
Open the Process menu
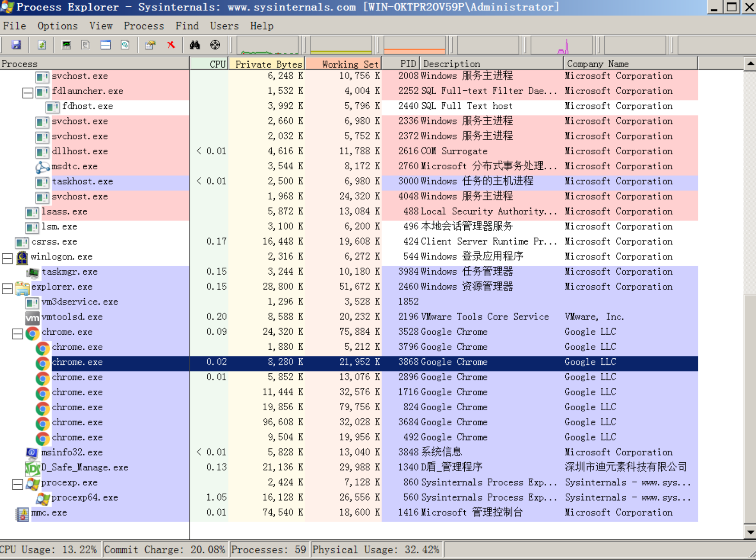coord(144,26)
